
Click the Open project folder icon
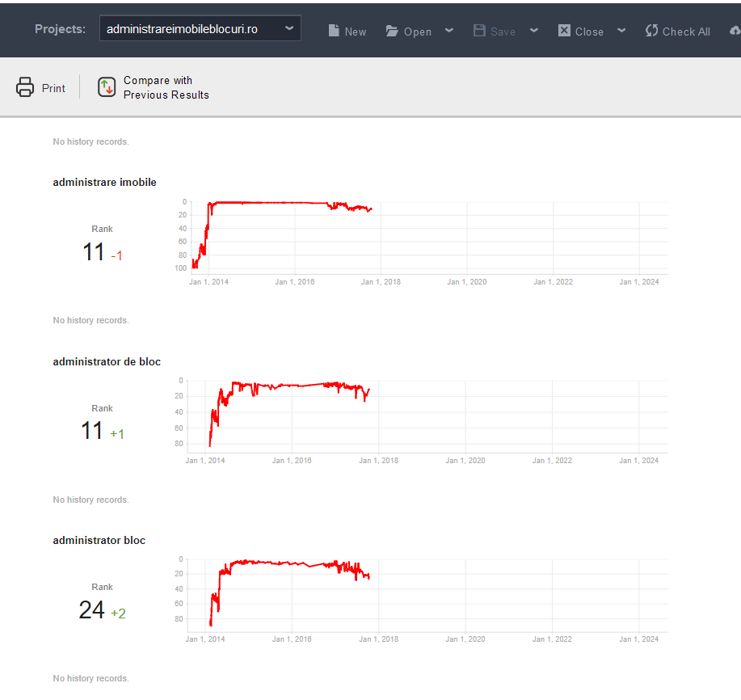pyautogui.click(x=392, y=30)
